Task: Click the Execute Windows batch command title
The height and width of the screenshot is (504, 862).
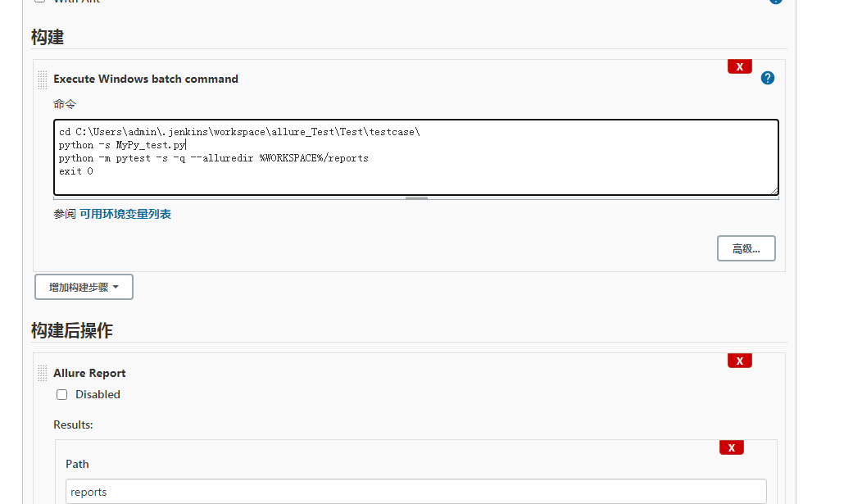Action: [x=146, y=79]
